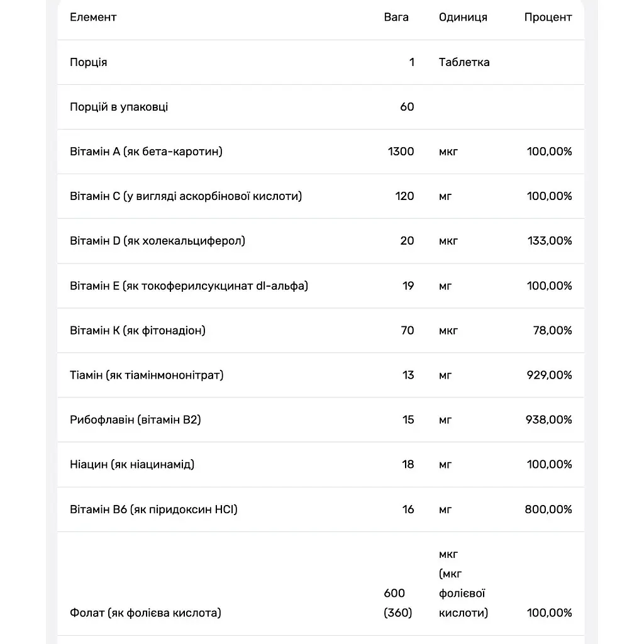Select Вітамін C аскорбінової кислоти row
644x644 pixels.
(321, 196)
